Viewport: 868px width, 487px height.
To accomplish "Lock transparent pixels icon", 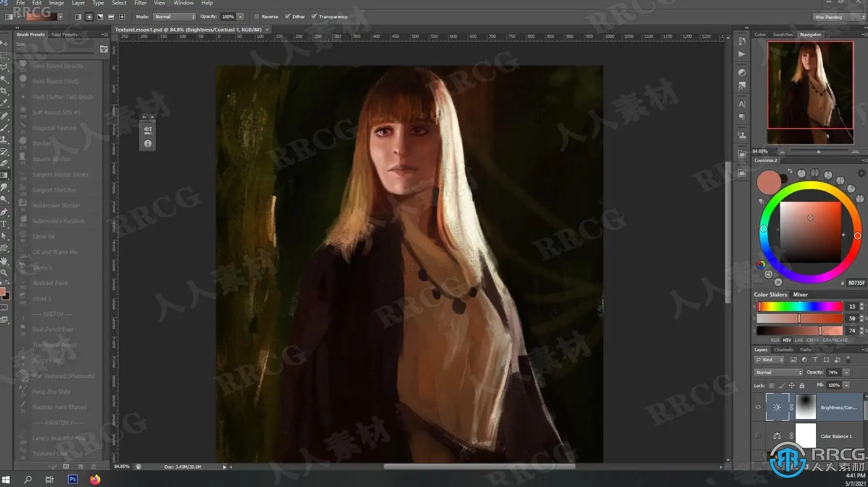I will point(772,385).
